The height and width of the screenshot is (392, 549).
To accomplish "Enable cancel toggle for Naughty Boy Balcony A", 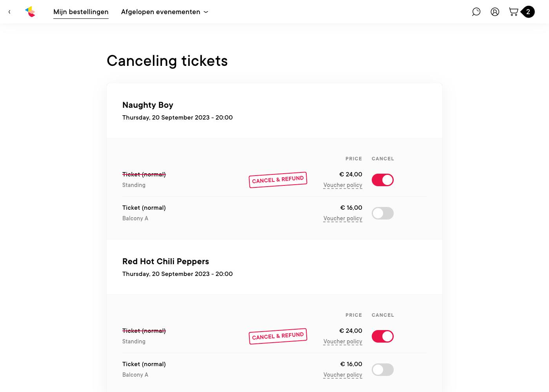I will [383, 213].
